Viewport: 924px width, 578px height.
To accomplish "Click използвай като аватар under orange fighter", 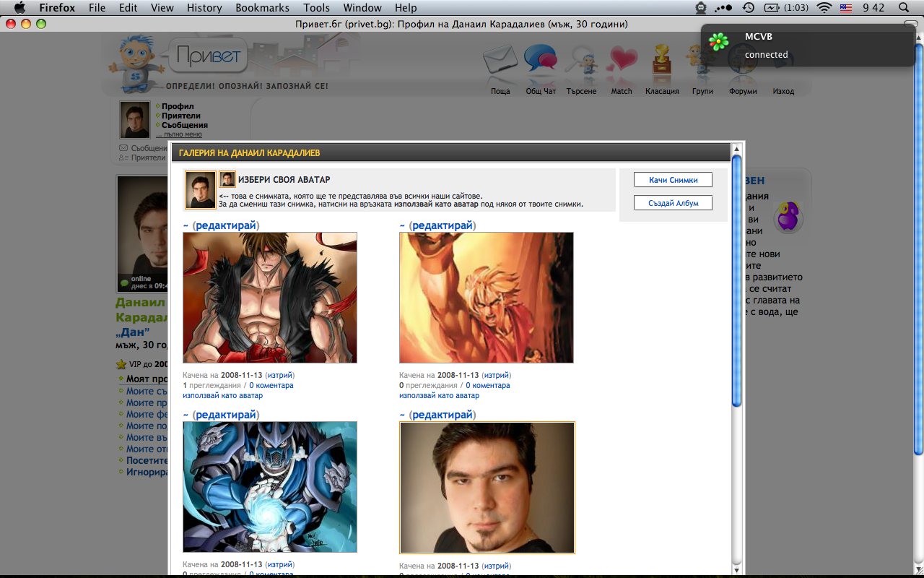I will click(439, 395).
